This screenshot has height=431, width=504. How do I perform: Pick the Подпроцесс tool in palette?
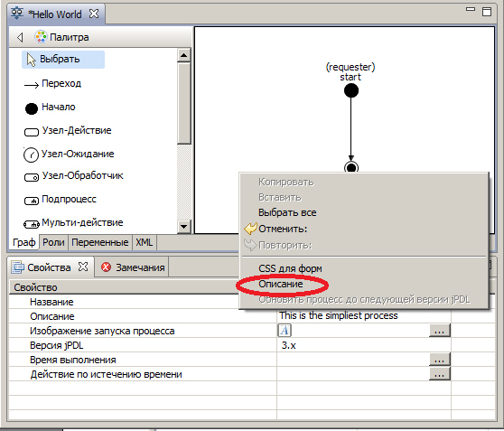pyautogui.click(x=61, y=200)
